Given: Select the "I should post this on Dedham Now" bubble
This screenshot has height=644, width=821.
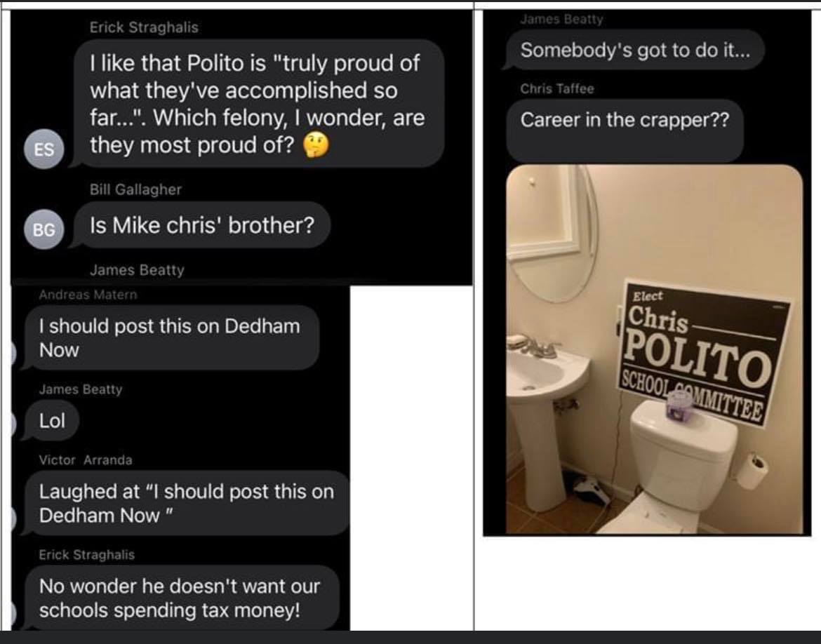Looking at the screenshot, I should coord(170,337).
